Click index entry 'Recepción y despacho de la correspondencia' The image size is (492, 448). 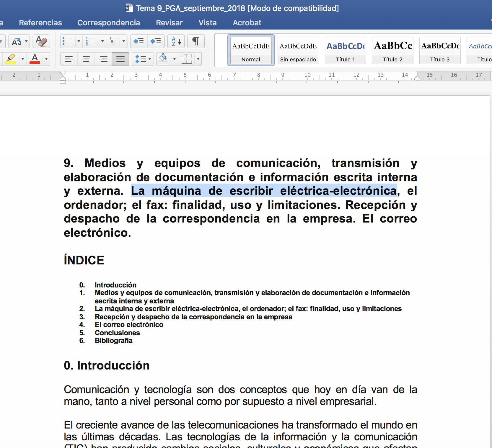click(193, 317)
